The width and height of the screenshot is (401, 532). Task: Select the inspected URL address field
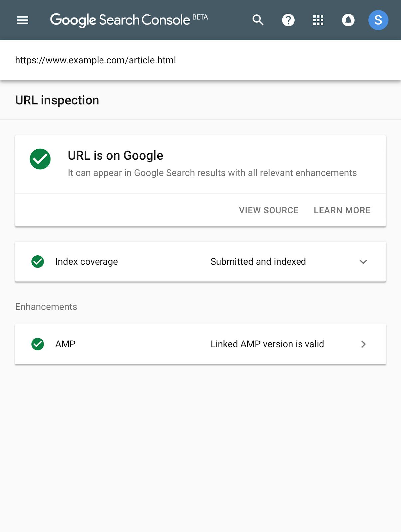[x=96, y=60]
